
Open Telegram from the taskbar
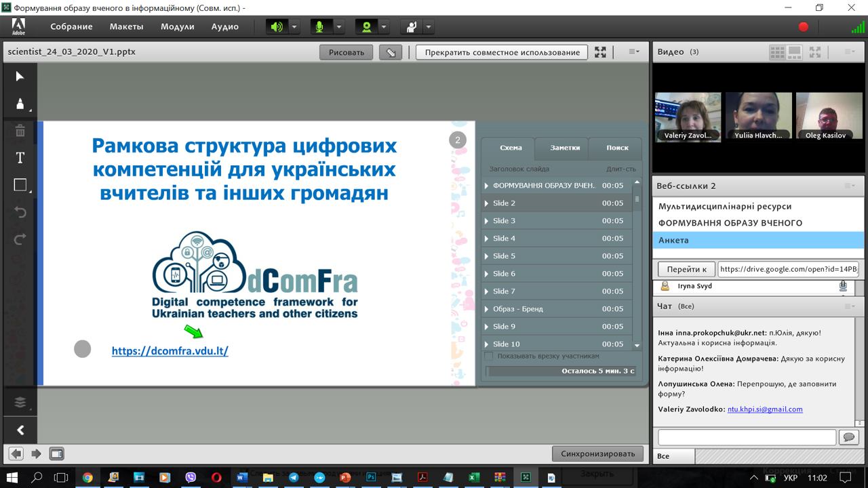(x=293, y=477)
